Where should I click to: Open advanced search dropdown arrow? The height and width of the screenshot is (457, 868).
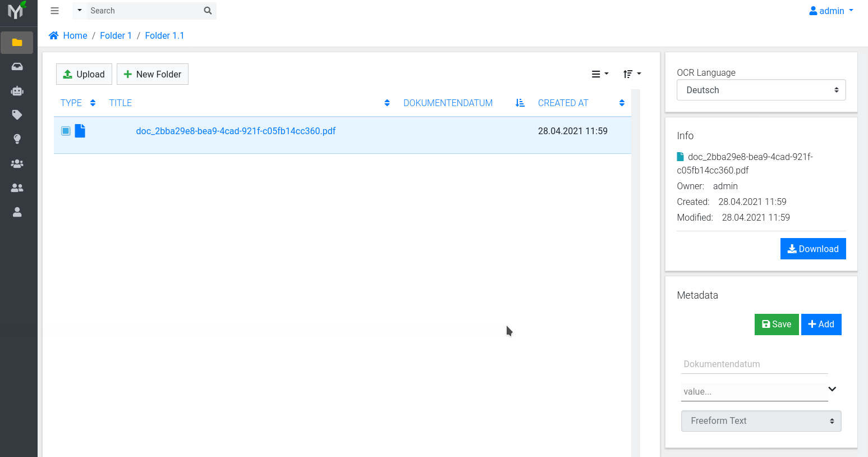pyautogui.click(x=80, y=11)
